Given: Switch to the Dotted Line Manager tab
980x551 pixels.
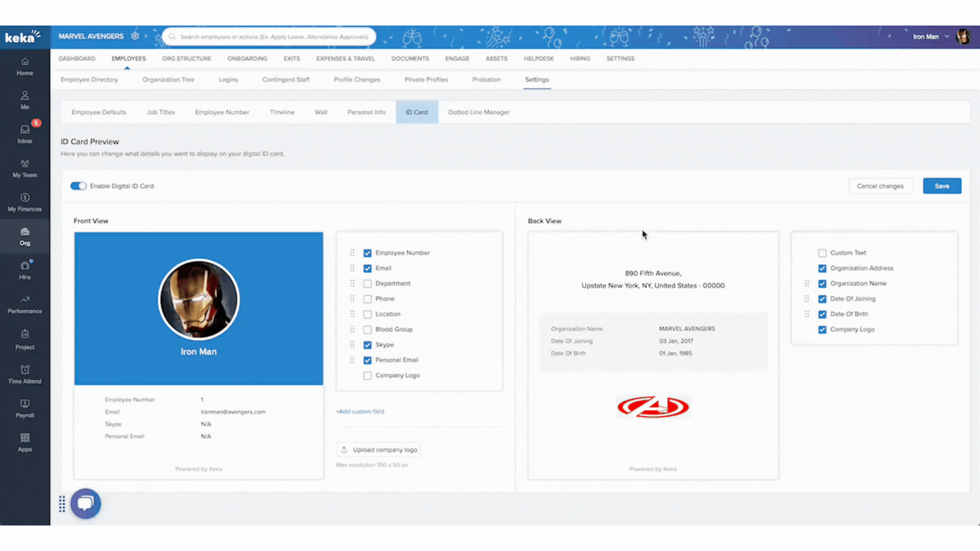Looking at the screenshot, I should (478, 112).
